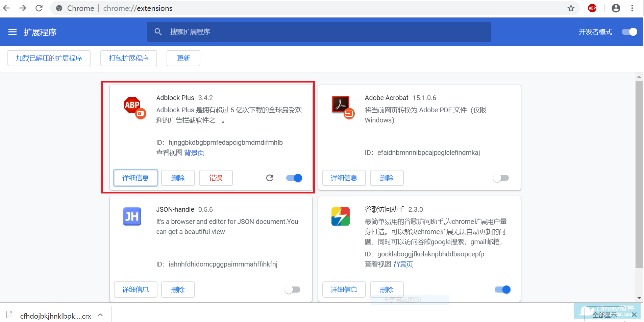Viewport: 644px width, 322px height.
Task: Open the downloaded cfhdojbkjhnklbpk crx file
Action: click(55, 316)
